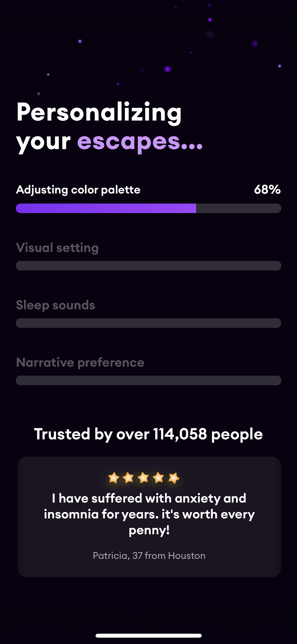Image resolution: width=297 pixels, height=644 pixels.
Task: Tap the middle (third) rating star
Action: click(144, 478)
